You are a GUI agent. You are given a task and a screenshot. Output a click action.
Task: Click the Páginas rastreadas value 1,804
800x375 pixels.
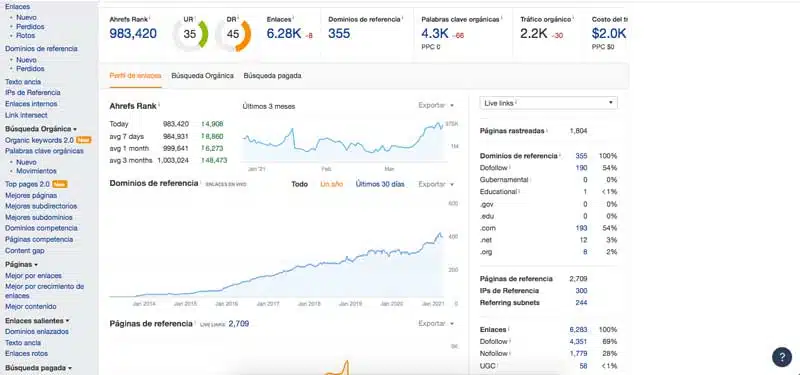tap(579, 131)
